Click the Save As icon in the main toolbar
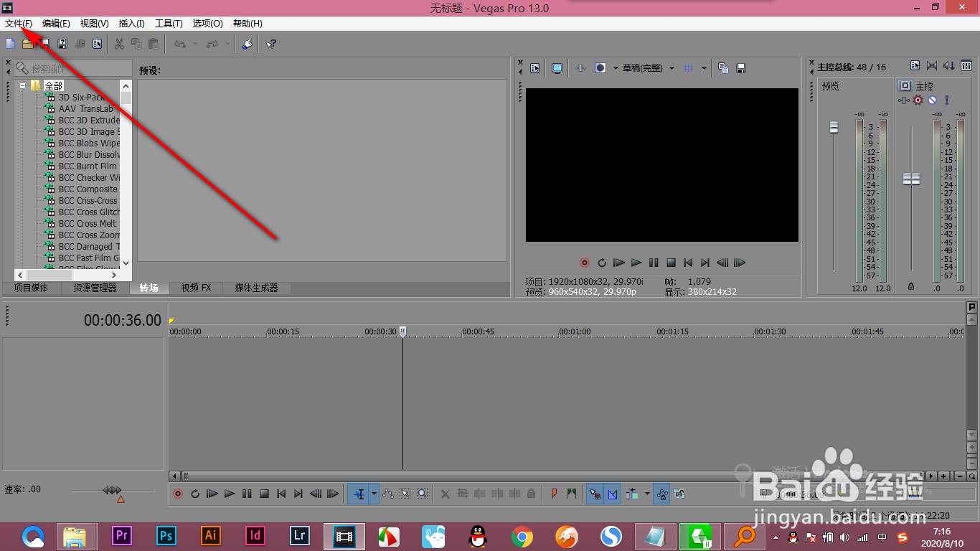The image size is (980, 551). pos(62,44)
